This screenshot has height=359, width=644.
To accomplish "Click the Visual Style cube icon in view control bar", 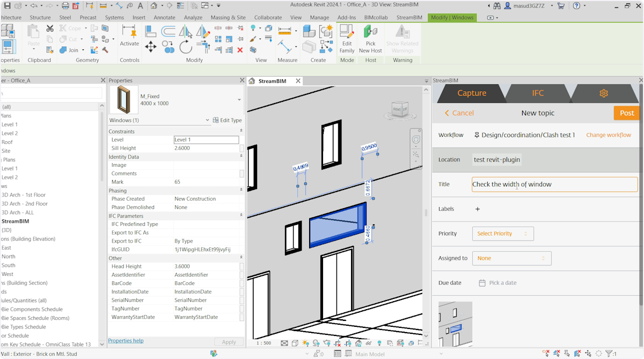I will pyautogui.click(x=295, y=343).
